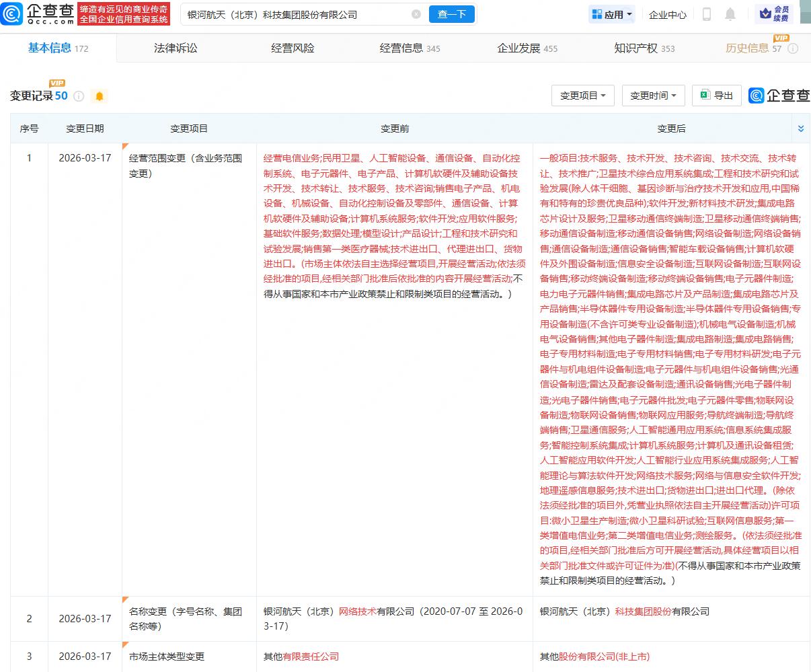Screen dimensions: 811x672
Task: Click the mobile phone app icon in header
Action: pyautogui.click(x=707, y=13)
